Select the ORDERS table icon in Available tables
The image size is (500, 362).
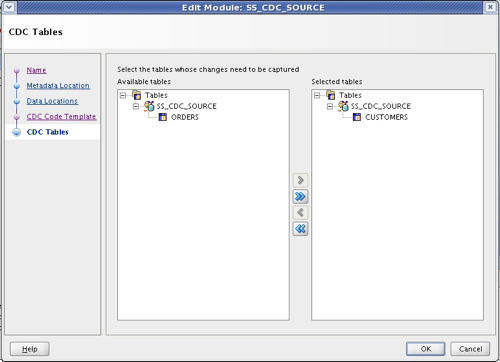[x=163, y=117]
